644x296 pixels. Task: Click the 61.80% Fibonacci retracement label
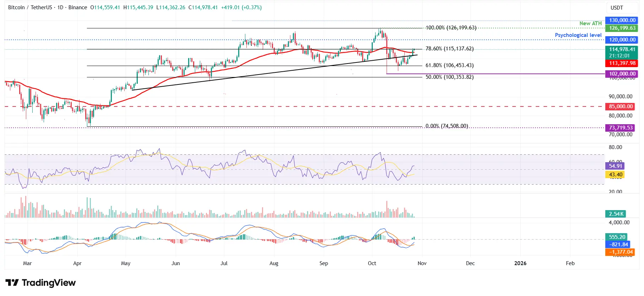[x=449, y=65]
